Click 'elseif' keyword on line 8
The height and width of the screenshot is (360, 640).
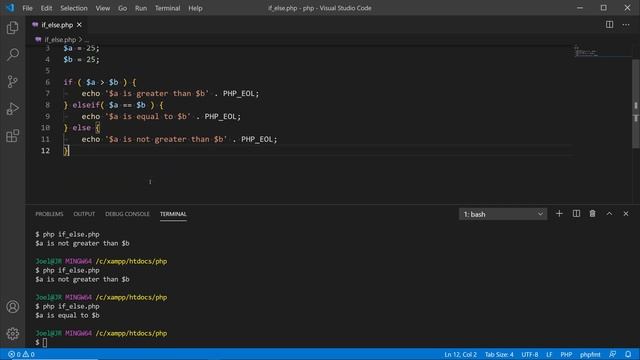[86, 105]
